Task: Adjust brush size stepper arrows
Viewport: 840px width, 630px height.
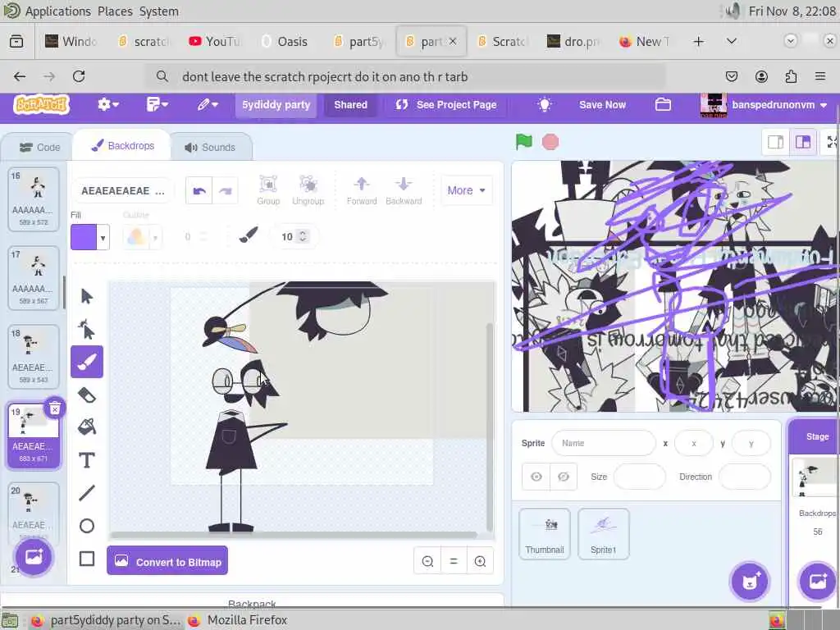Action: pos(303,236)
